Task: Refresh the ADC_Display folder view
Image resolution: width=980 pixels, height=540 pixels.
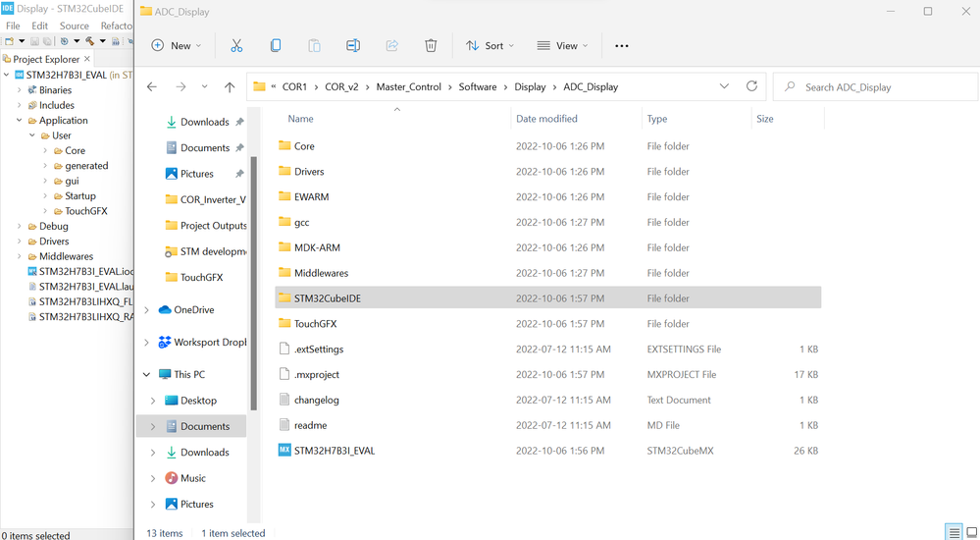Action: (x=751, y=86)
